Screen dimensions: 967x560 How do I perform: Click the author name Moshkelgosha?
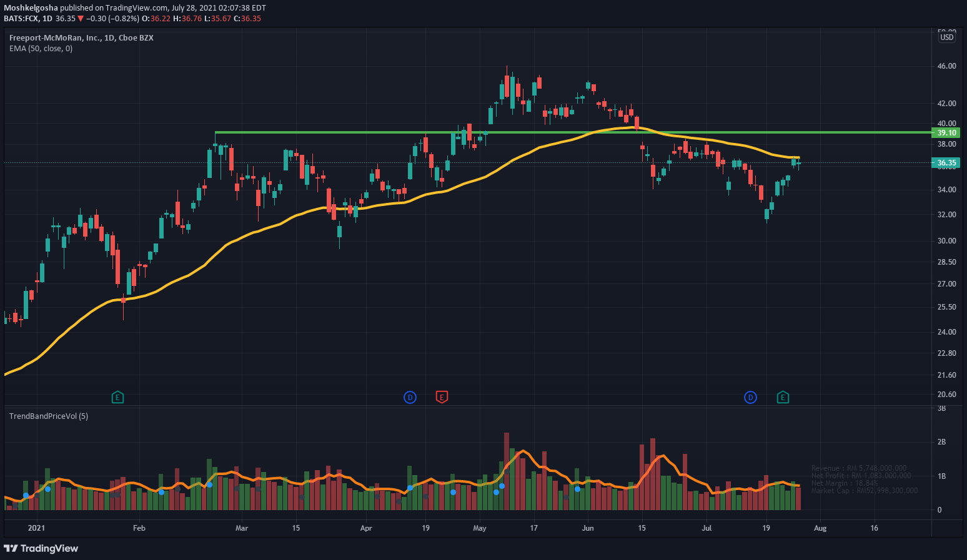coord(31,7)
